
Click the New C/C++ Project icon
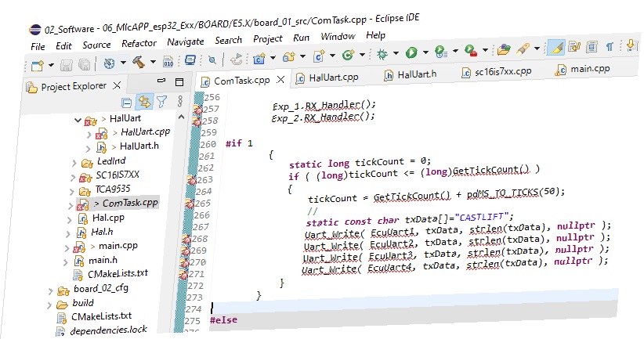259,59
